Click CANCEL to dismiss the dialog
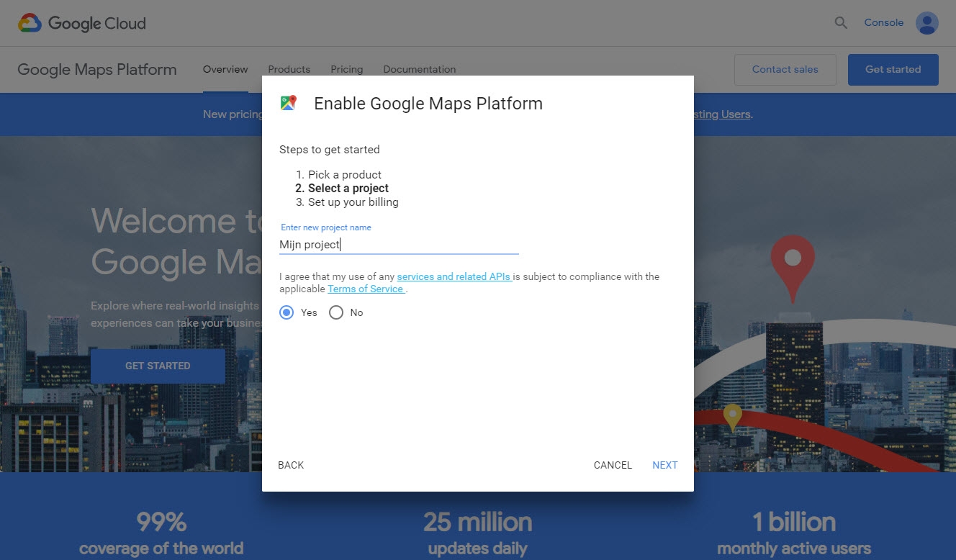 pos(613,465)
